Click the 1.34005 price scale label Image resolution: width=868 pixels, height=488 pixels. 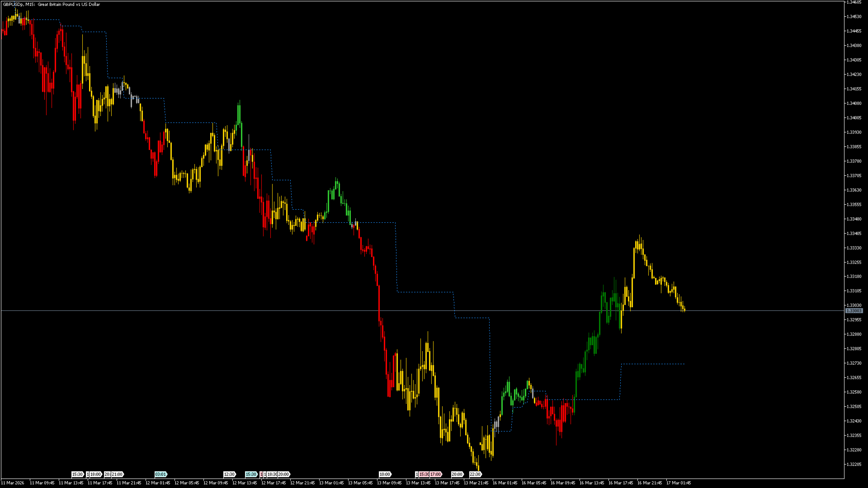pyautogui.click(x=854, y=118)
